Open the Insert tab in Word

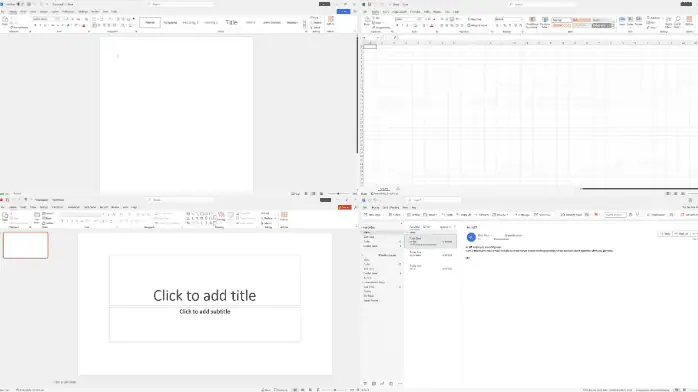coord(23,12)
